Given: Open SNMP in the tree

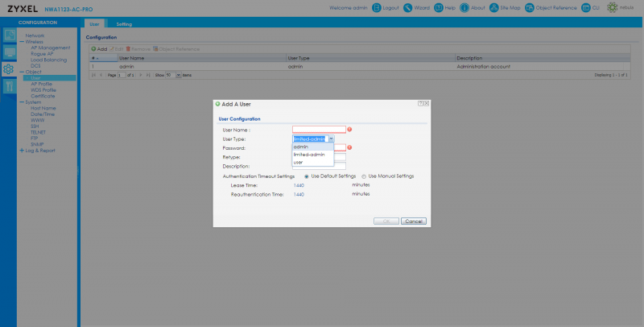Looking at the screenshot, I should 37,145.
